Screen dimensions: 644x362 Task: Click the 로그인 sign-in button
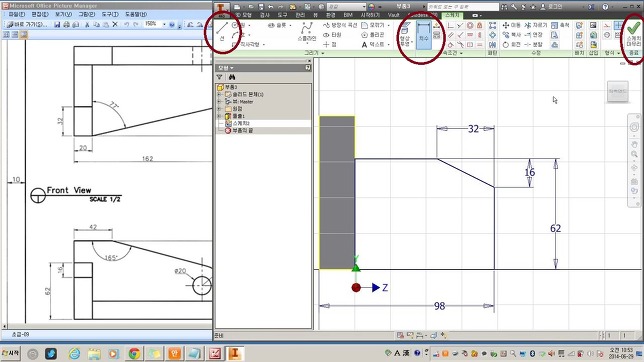point(552,7)
